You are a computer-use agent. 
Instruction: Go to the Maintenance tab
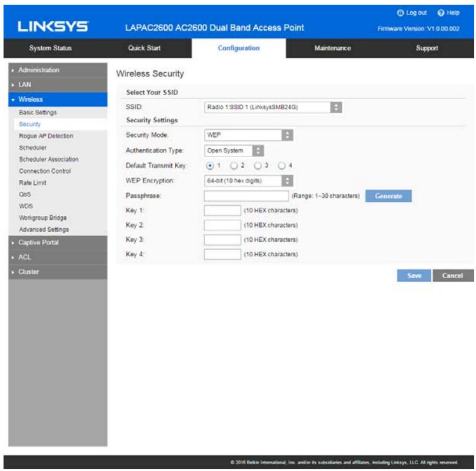pos(332,48)
